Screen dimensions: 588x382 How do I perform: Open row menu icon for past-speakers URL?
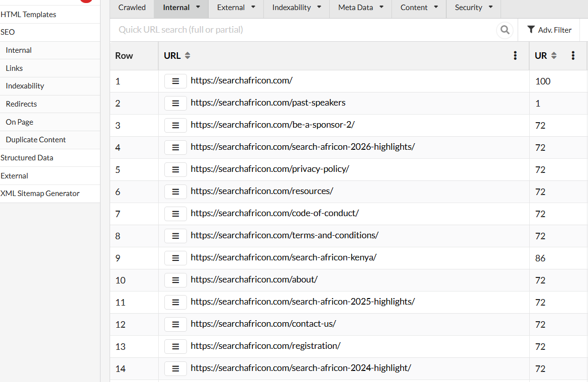click(x=175, y=103)
